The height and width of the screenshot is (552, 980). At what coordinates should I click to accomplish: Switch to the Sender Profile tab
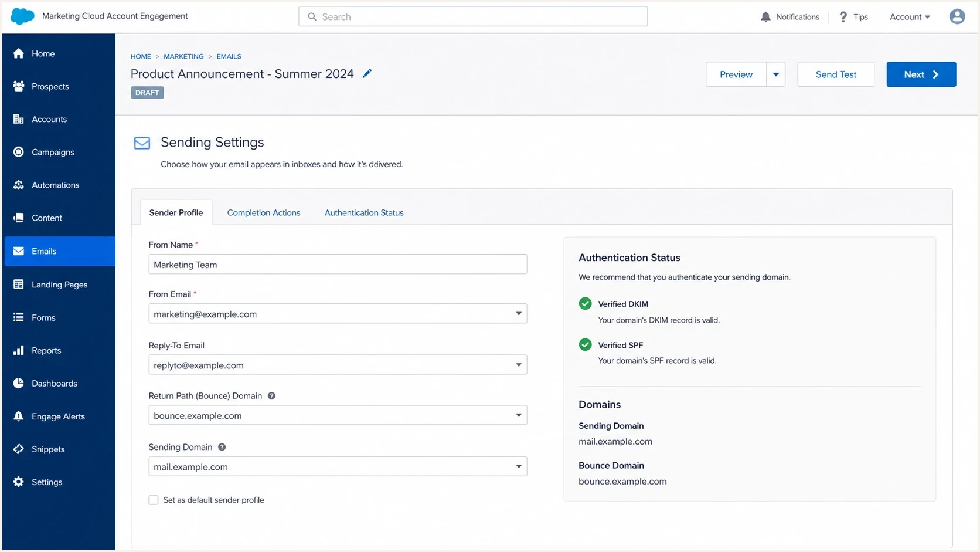[x=176, y=212]
